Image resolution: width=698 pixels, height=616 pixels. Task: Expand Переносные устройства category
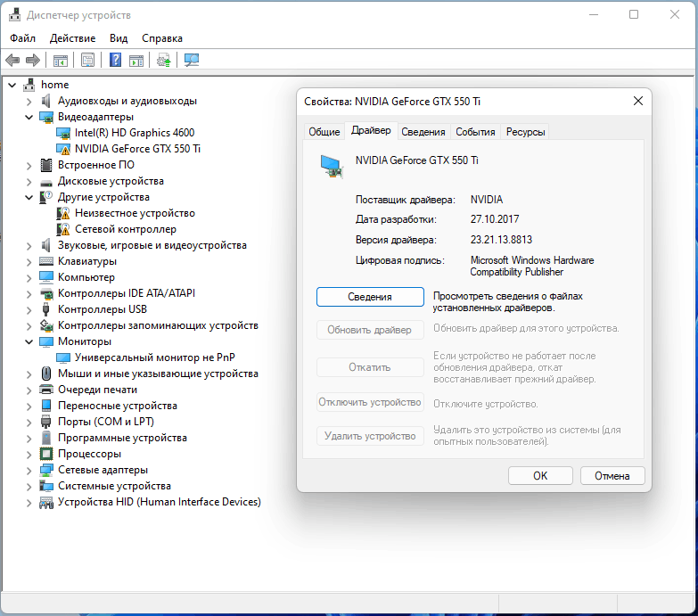(29, 406)
